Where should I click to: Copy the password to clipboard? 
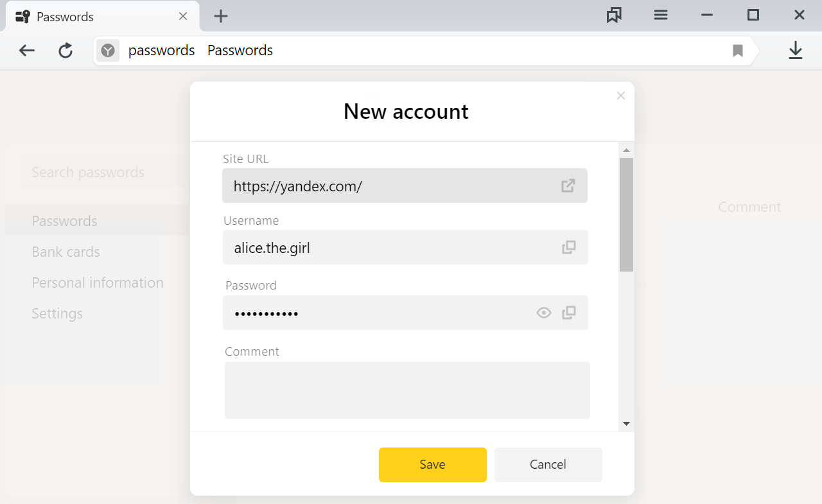click(x=569, y=313)
